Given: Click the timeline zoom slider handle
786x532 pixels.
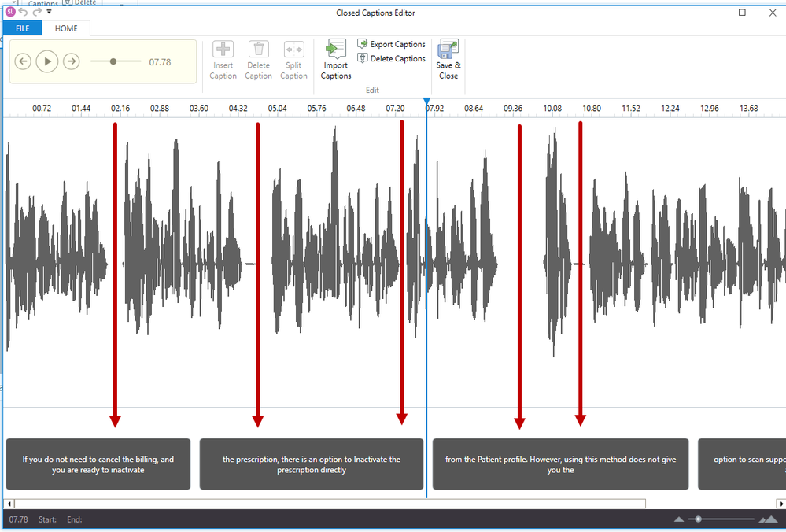Looking at the screenshot, I should tap(697, 519).
